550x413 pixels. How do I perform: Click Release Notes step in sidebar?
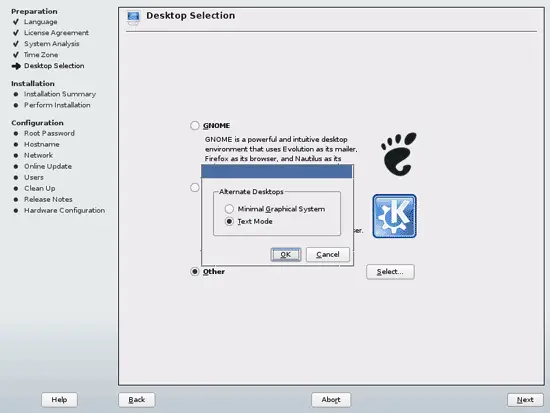48,199
